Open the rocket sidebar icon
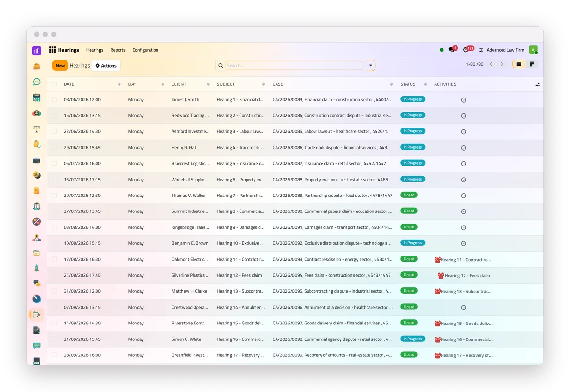The height and width of the screenshot is (392, 570). 37,268
